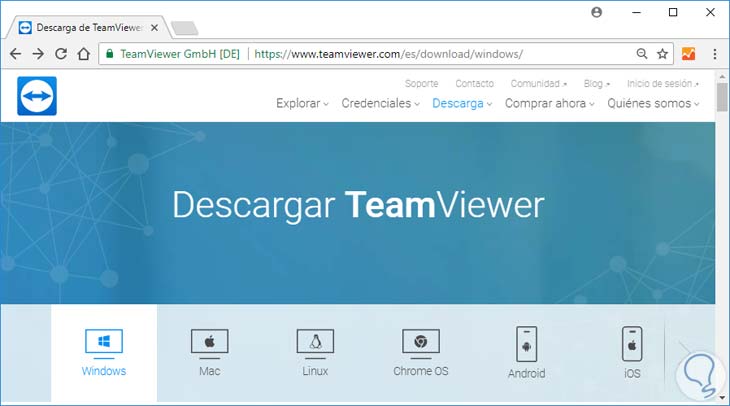The width and height of the screenshot is (730, 406).
Task: Select the Android phone platform icon
Action: pyautogui.click(x=527, y=344)
